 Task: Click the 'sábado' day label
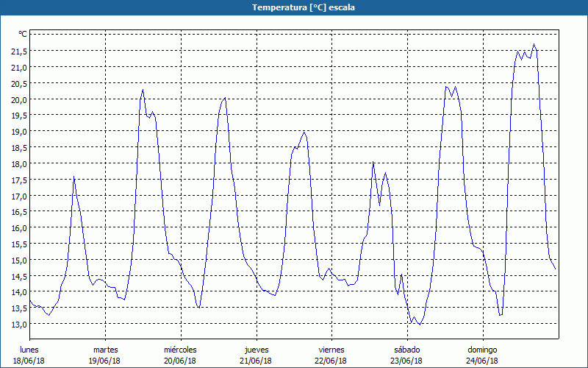[407, 350]
